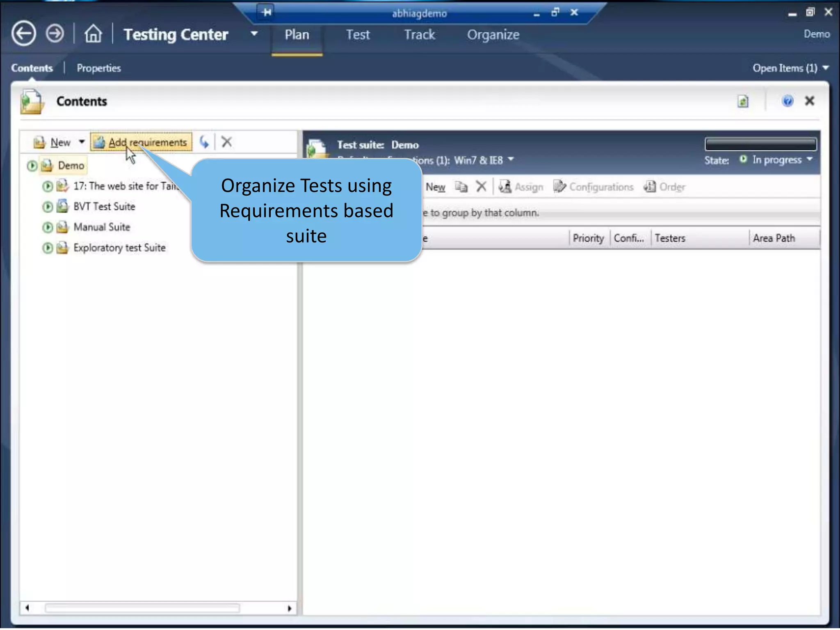This screenshot has width=840, height=630.
Task: Collapse the Demo root suite node
Action: tap(32, 166)
